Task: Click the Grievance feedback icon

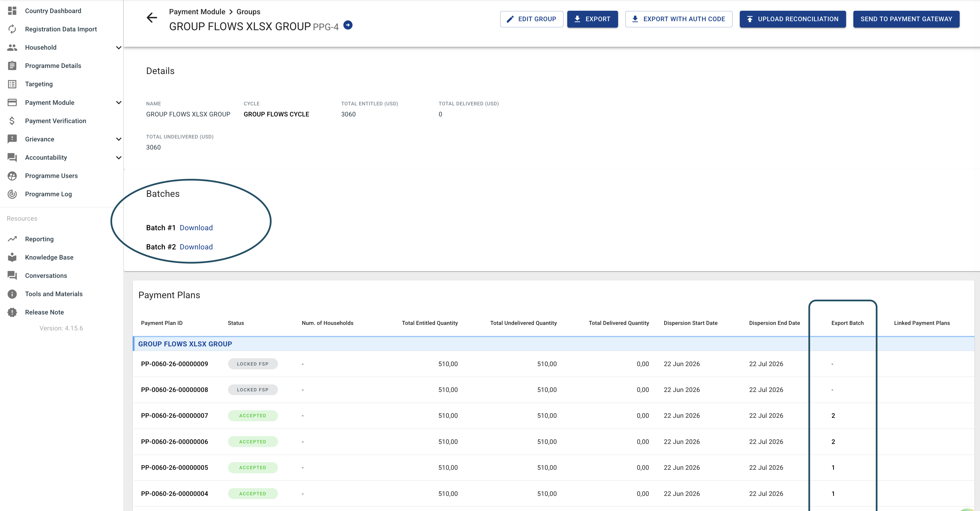Action: pyautogui.click(x=12, y=139)
